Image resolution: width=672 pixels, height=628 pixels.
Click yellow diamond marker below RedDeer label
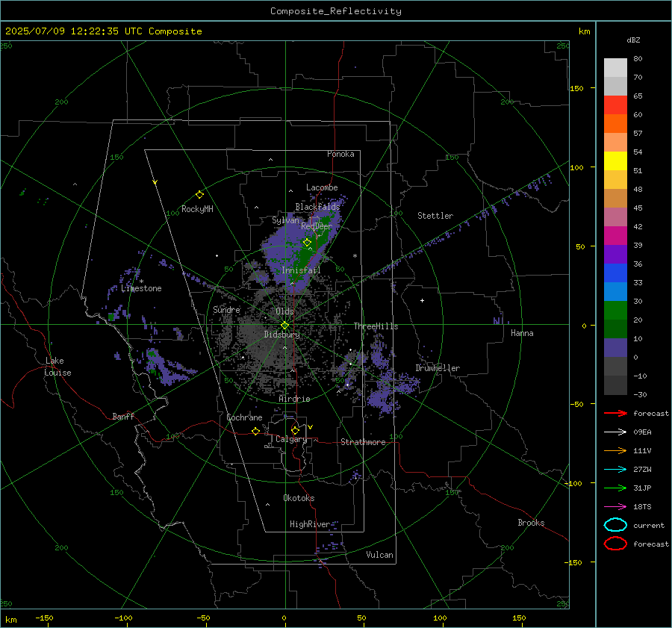pyautogui.click(x=307, y=242)
